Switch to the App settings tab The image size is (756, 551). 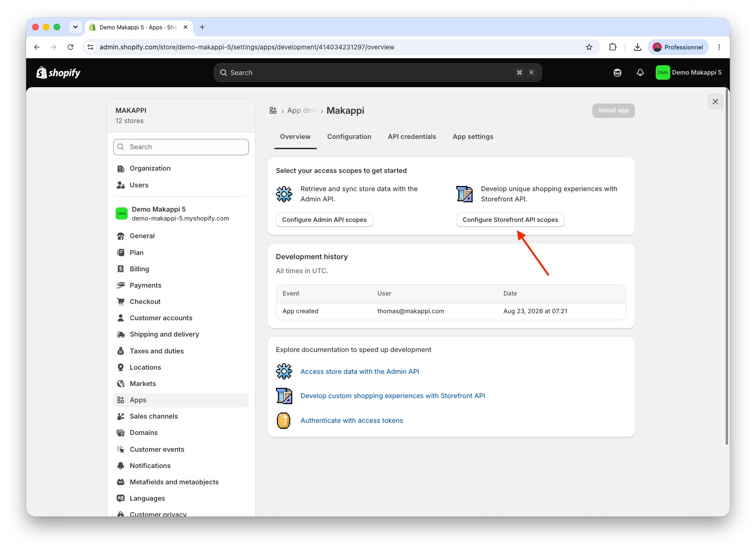click(473, 137)
